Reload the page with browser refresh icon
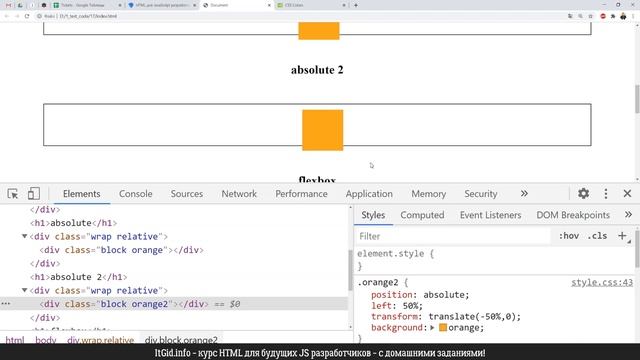 click(x=27, y=16)
